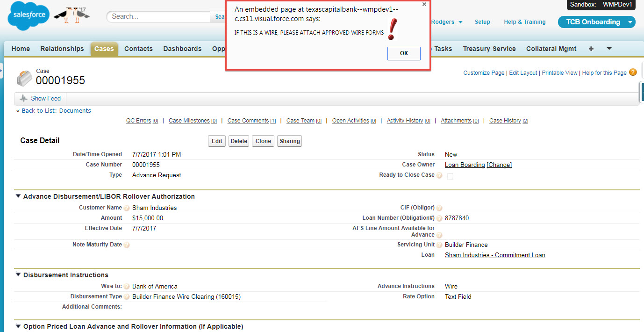Switch to the Collateral Mgmt tab

pos(551,49)
